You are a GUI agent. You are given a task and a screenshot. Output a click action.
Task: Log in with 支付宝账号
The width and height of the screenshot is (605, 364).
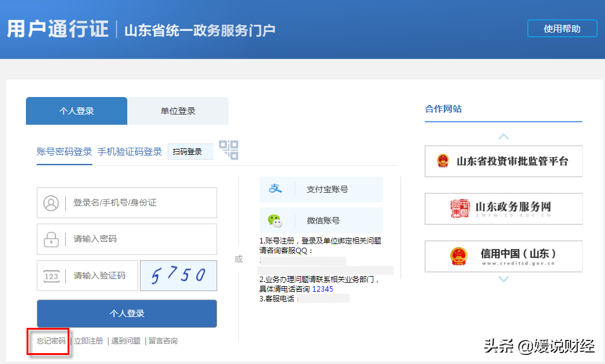(x=321, y=189)
